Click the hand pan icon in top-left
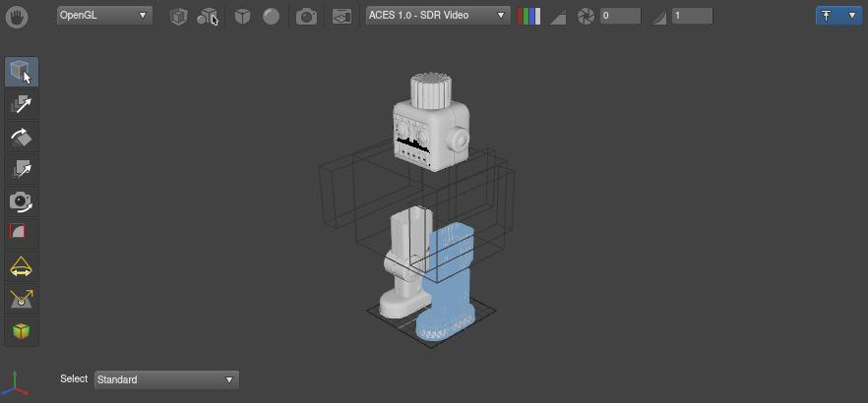Viewport: 868px width, 403px height. coord(20,16)
